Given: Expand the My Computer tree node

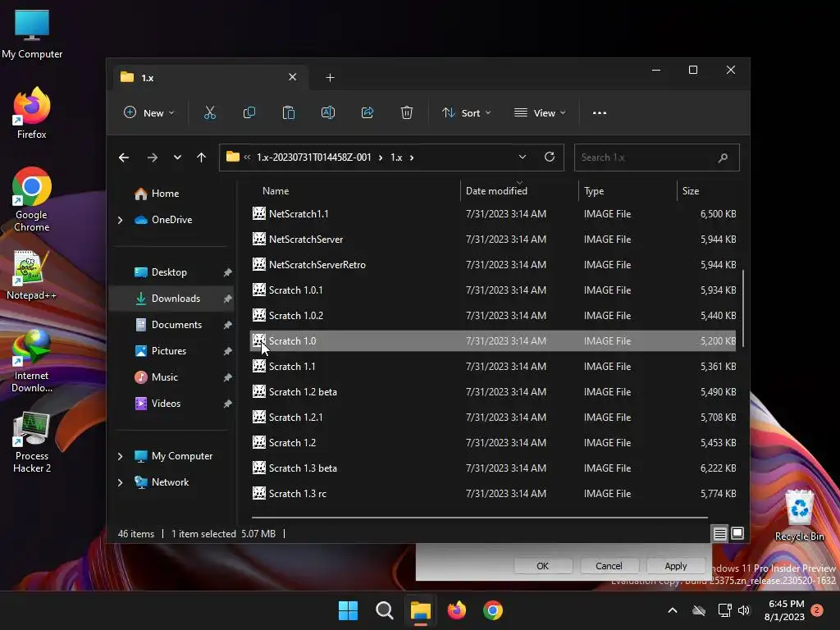Looking at the screenshot, I should [120, 456].
